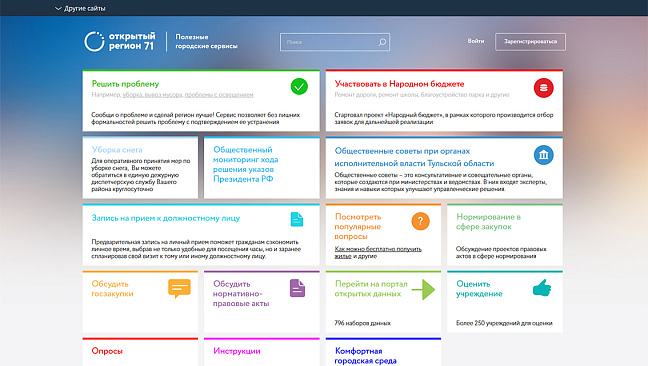Click the Войти link
Screen dimensions: 648x366
(x=476, y=41)
